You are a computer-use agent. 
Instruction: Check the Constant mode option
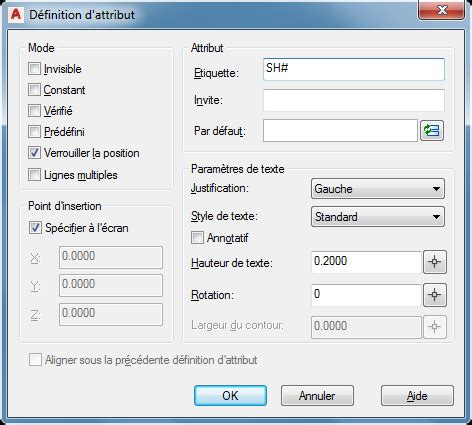click(x=34, y=90)
